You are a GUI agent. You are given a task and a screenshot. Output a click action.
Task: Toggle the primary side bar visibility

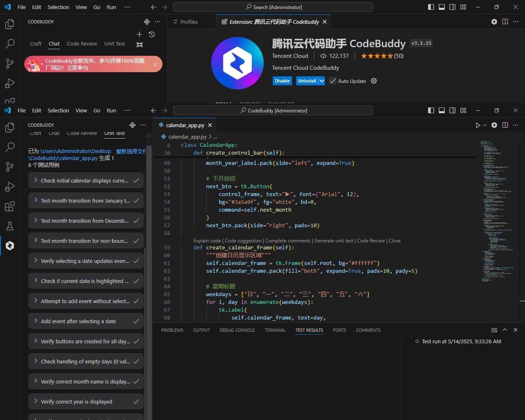(431, 110)
